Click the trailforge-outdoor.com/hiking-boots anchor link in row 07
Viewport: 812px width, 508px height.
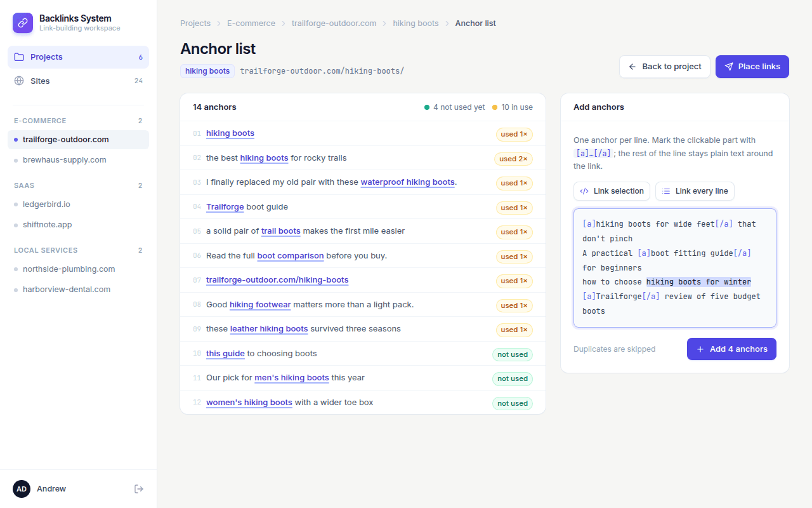pyautogui.click(x=277, y=280)
